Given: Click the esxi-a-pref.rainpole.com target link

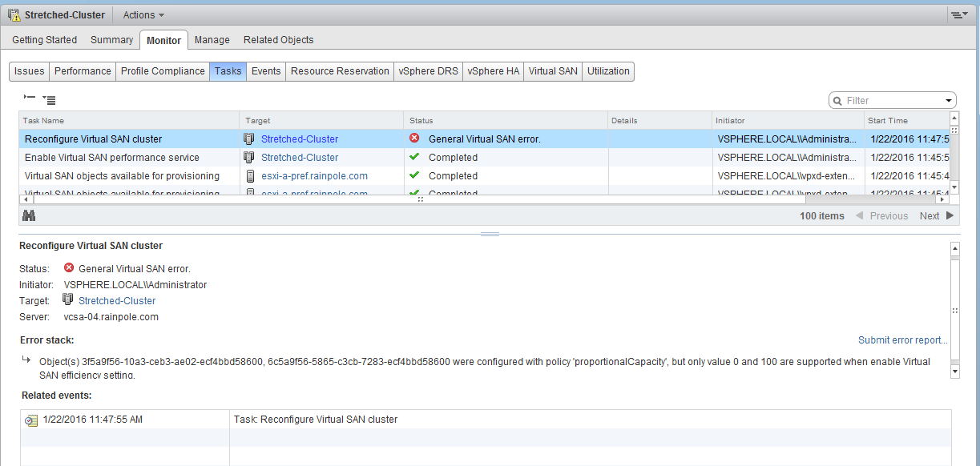Looking at the screenshot, I should click(x=314, y=175).
